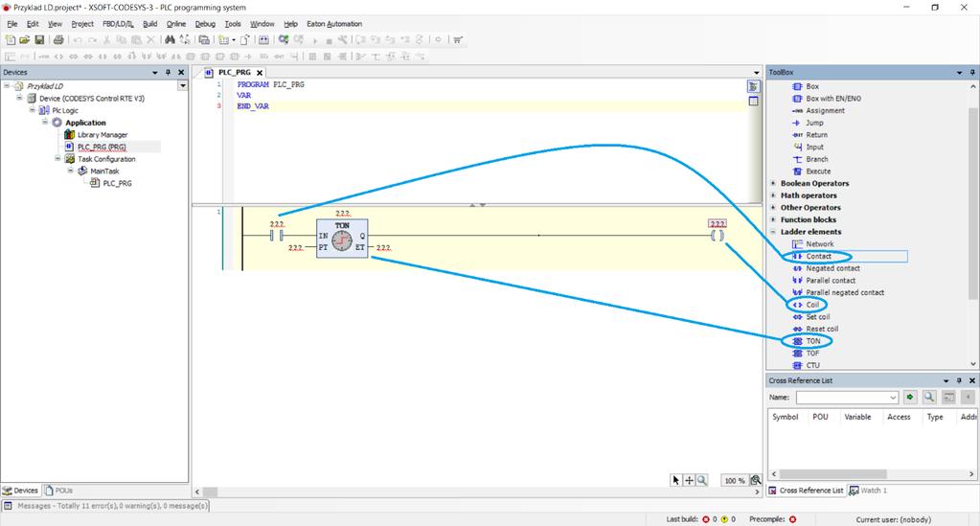Select MainTask in device tree
The height and width of the screenshot is (526, 980).
98,172
